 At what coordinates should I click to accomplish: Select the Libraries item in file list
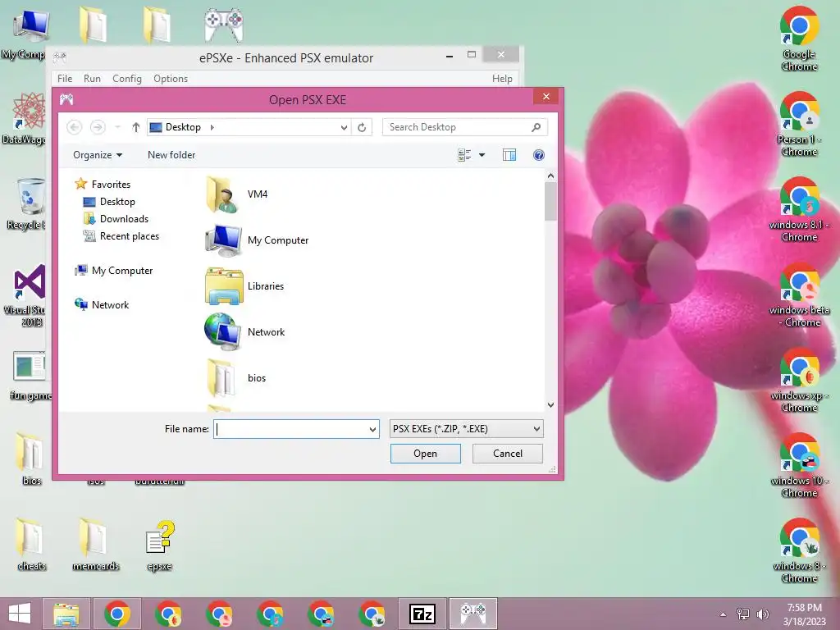point(244,286)
